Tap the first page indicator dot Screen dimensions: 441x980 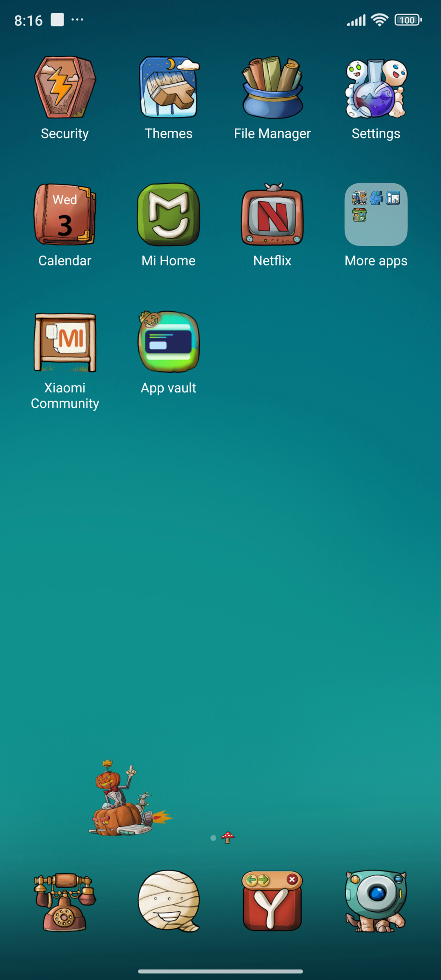[213, 838]
